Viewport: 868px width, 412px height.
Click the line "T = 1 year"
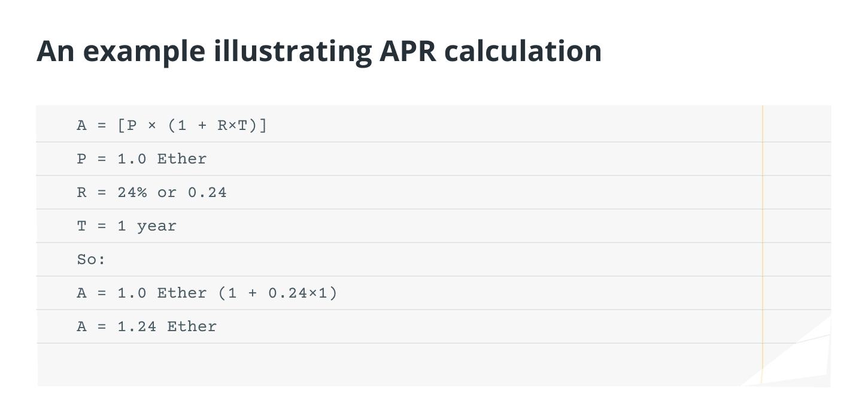(x=126, y=226)
